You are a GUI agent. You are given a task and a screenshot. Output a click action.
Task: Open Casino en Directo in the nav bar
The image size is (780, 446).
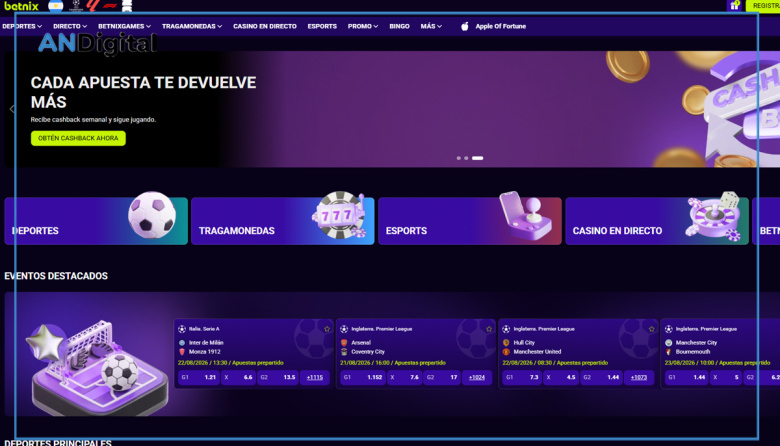coord(265,26)
